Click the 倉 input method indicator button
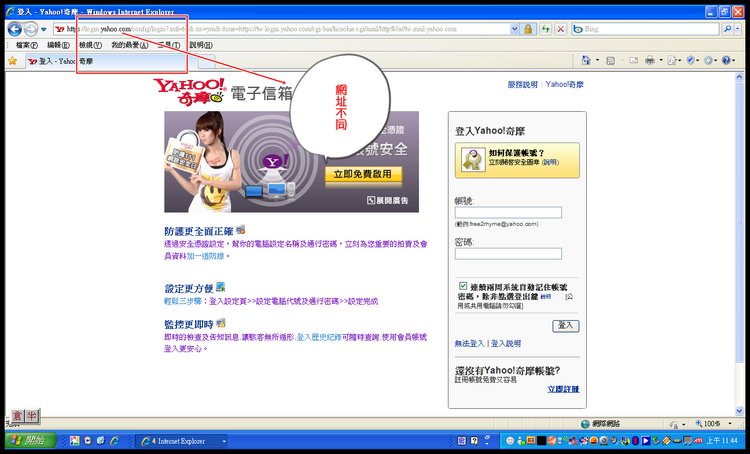 (x=17, y=416)
